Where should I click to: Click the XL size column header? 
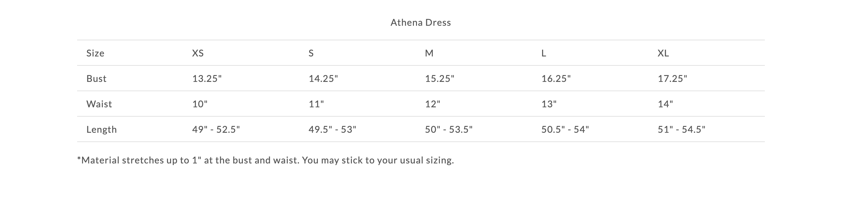tap(663, 53)
